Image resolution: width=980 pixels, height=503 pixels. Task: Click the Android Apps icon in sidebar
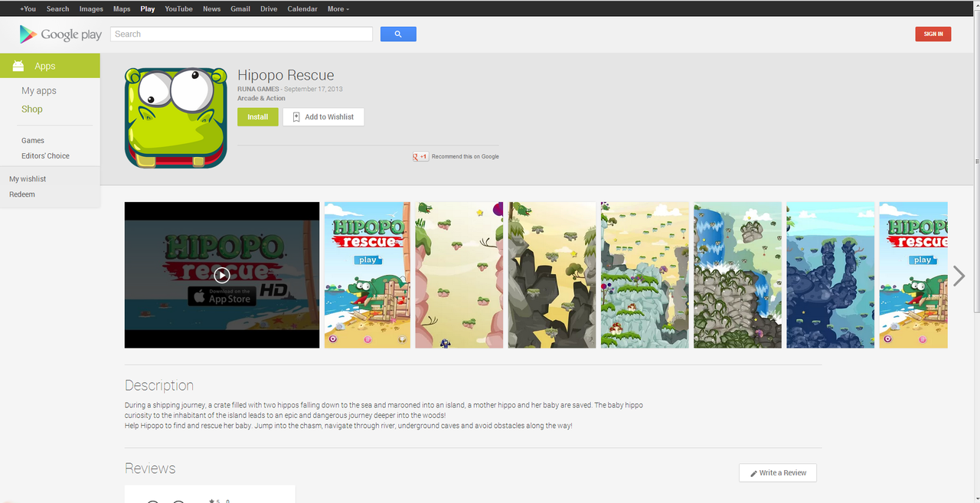pyautogui.click(x=18, y=66)
